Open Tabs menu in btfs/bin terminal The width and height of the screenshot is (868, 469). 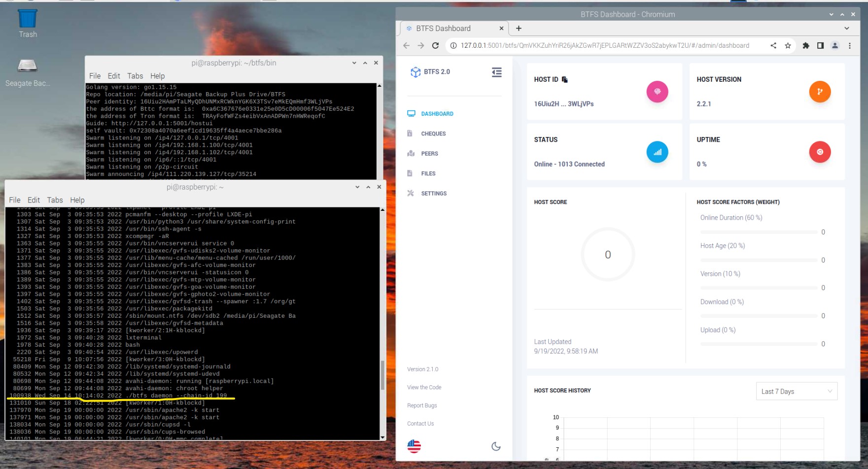(x=135, y=76)
